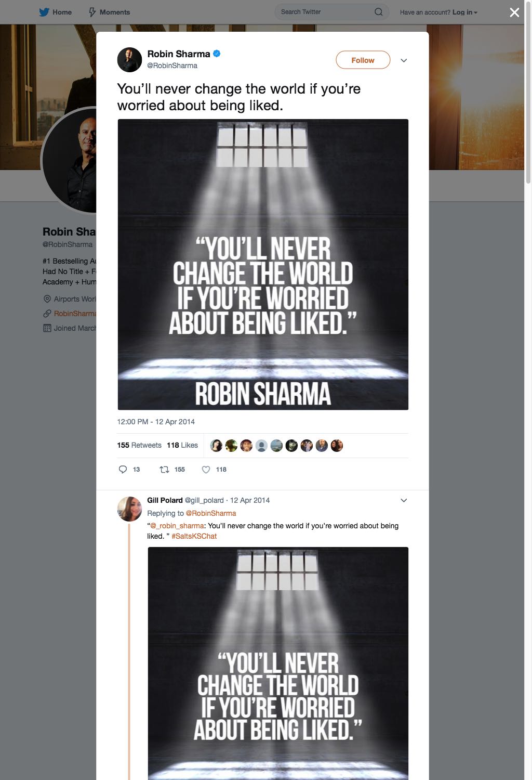The height and width of the screenshot is (780, 532).
Task: Click the Twitter bird Home icon
Action: (44, 12)
